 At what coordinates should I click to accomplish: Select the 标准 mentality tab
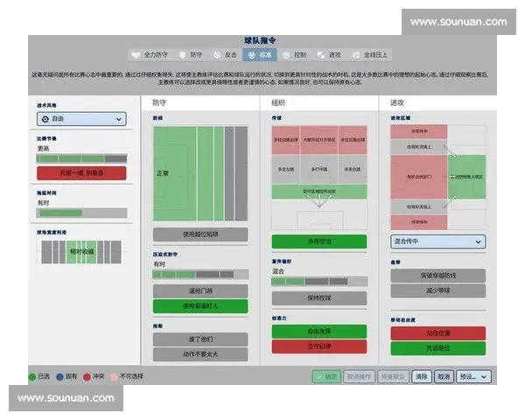pyautogui.click(x=260, y=55)
